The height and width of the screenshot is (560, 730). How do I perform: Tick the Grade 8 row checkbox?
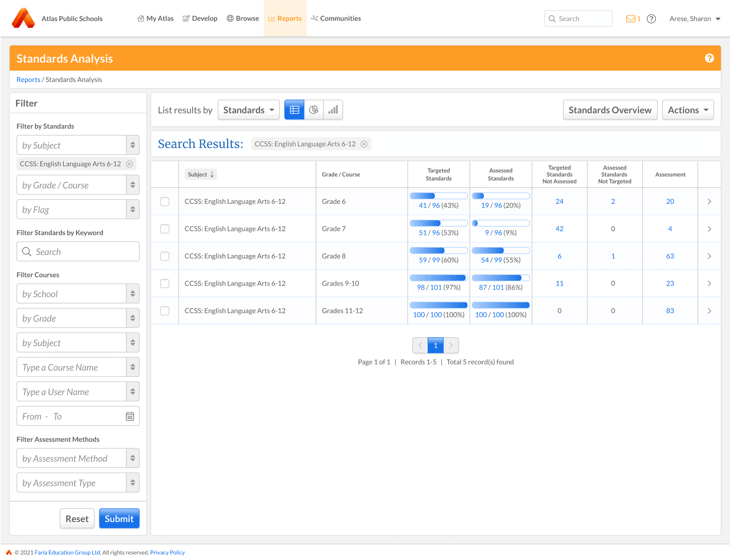(165, 256)
